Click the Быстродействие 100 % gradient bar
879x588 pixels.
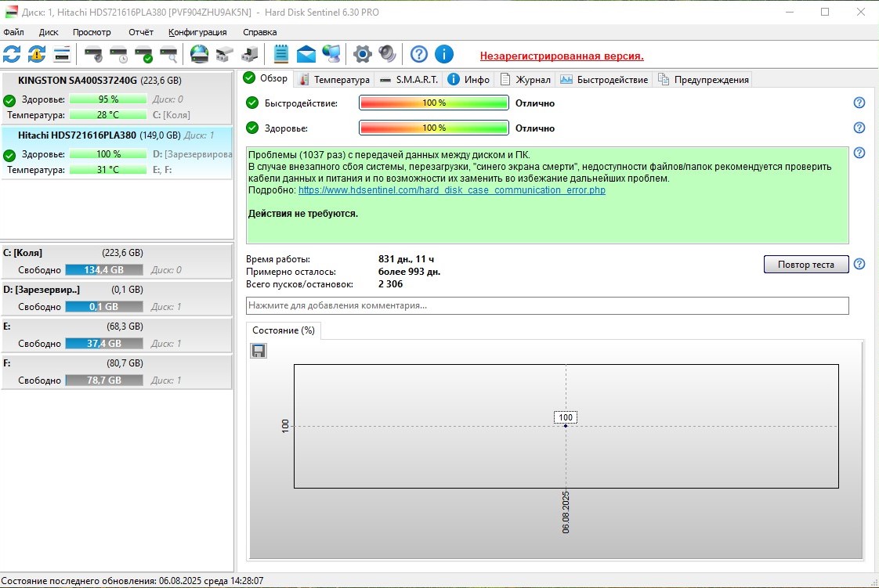(x=434, y=103)
